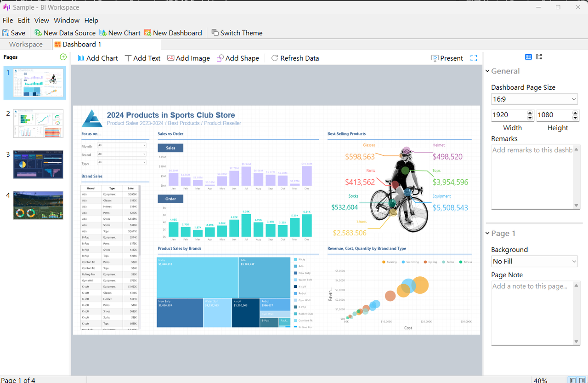Screen dimensions: 588x383
Task: Toggle the Sales chart button
Action: point(170,148)
